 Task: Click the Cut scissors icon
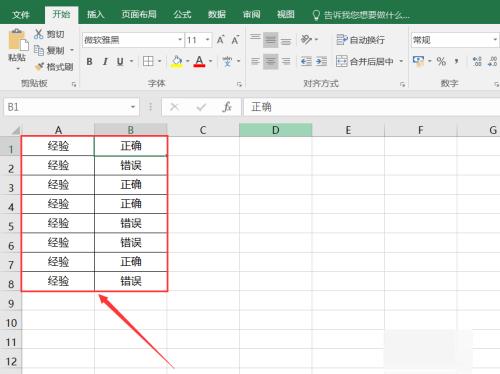(39, 34)
